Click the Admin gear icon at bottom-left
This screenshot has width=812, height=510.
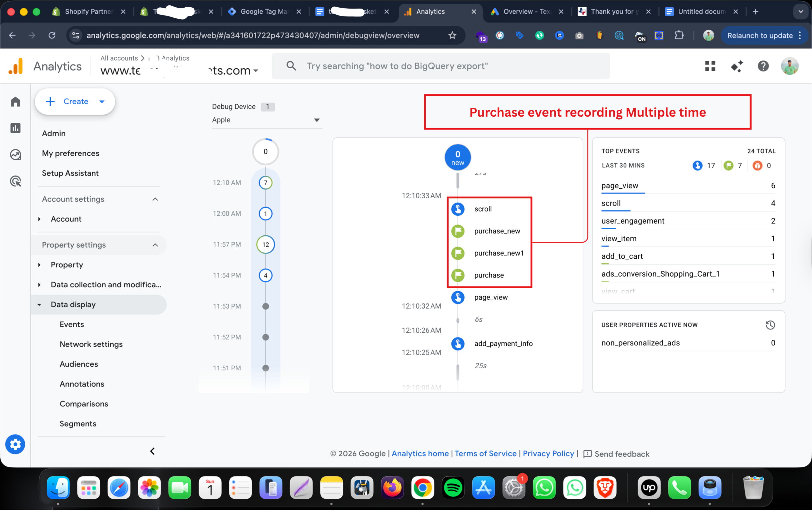15,444
